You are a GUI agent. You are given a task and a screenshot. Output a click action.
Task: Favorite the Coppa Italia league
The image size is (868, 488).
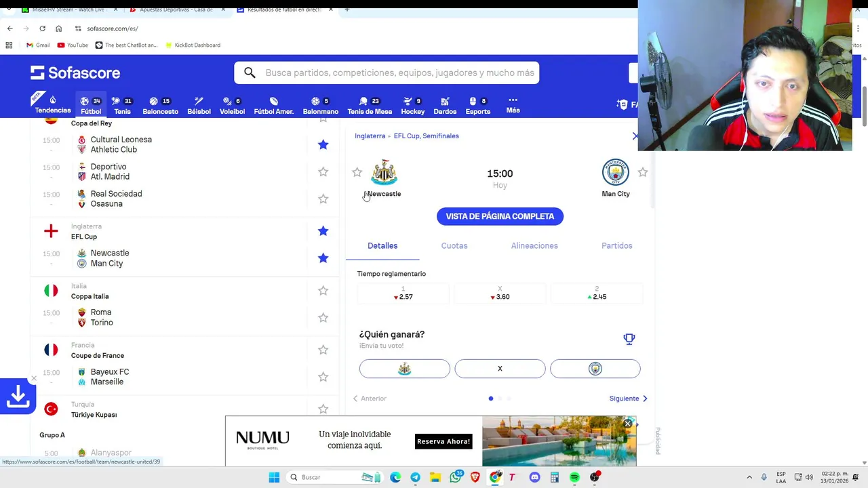323,291
